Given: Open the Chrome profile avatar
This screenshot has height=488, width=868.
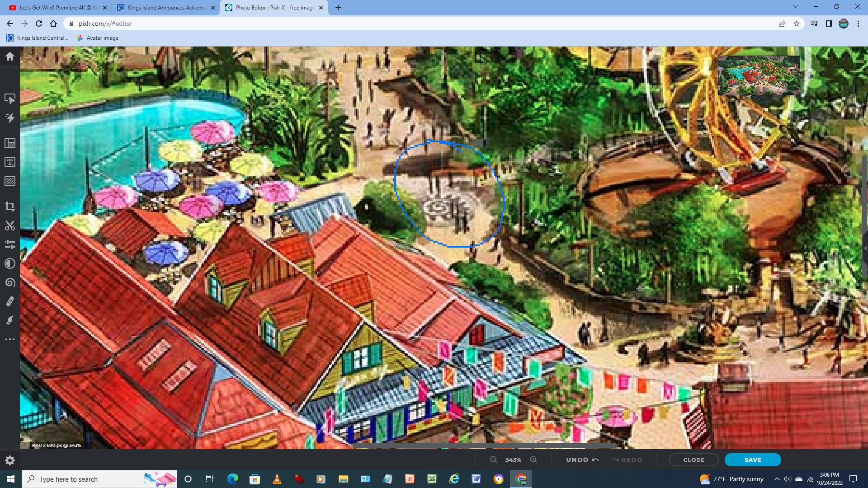Looking at the screenshot, I should [844, 23].
